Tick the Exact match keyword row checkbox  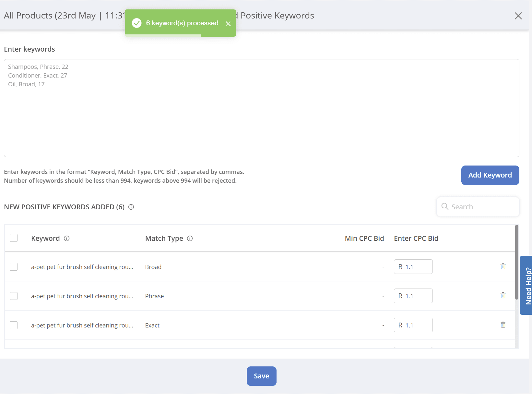point(14,325)
